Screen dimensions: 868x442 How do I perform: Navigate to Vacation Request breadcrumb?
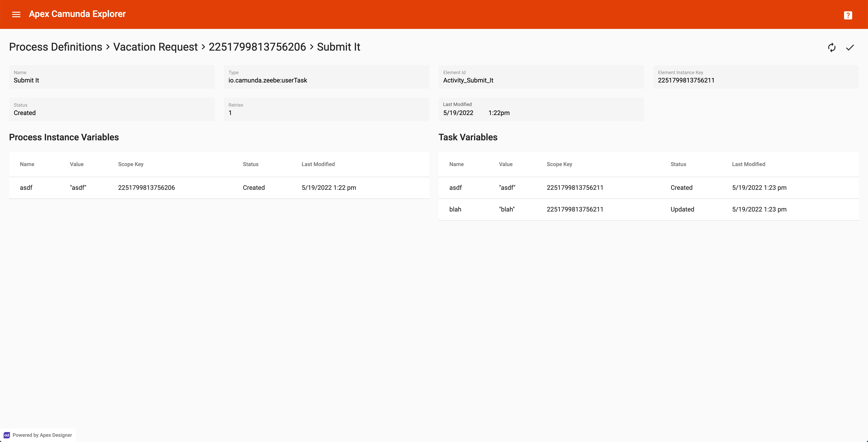(155, 47)
